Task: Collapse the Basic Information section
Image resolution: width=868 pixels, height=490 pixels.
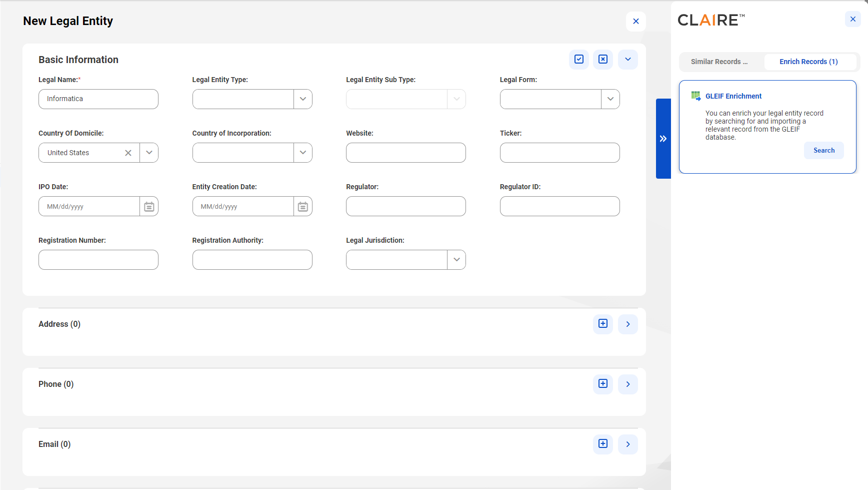Action: point(628,60)
